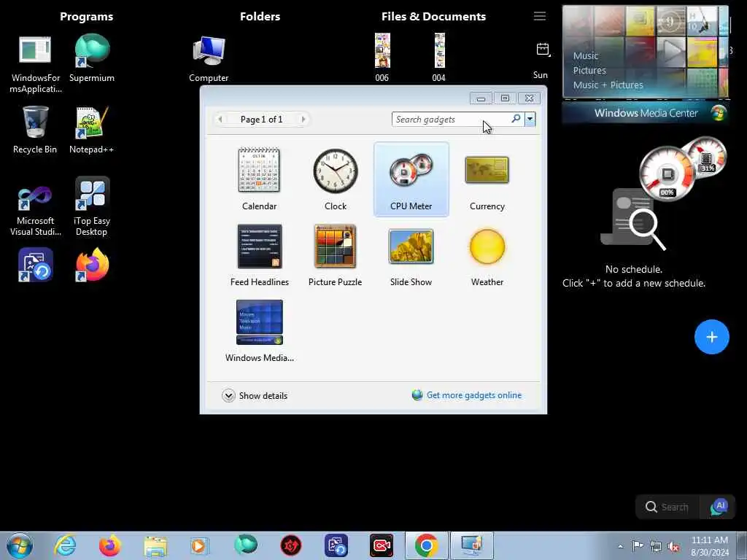
Task: Open the WindowsFormsApplication desktop shortcut
Action: pyautogui.click(x=35, y=64)
